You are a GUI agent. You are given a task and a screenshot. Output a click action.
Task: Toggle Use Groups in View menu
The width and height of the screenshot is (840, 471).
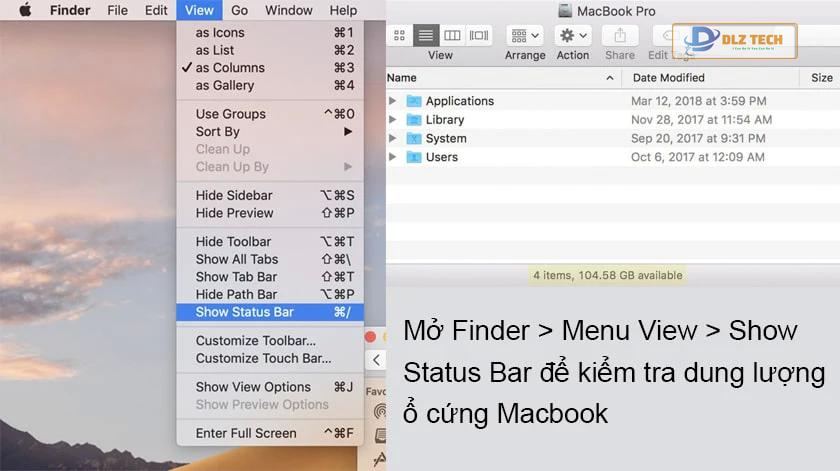click(270, 114)
